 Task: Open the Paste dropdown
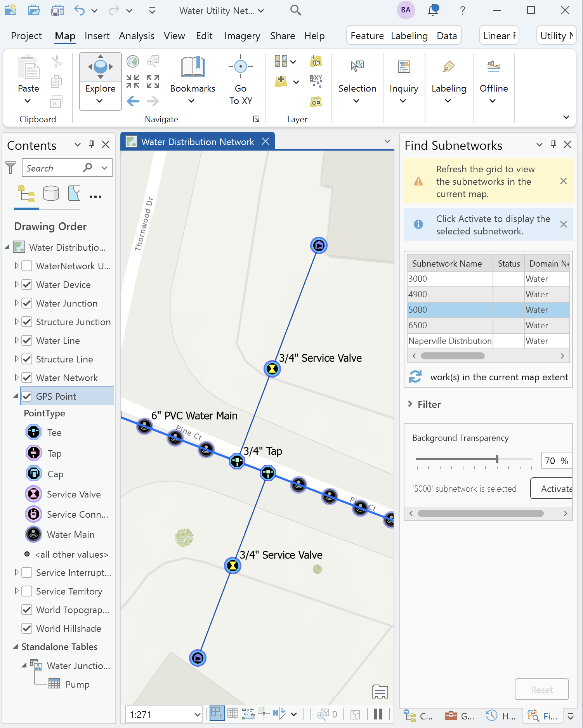[x=28, y=101]
